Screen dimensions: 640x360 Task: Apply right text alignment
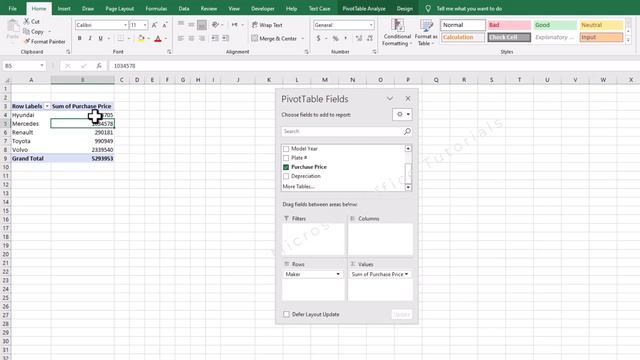pyautogui.click(x=202, y=38)
